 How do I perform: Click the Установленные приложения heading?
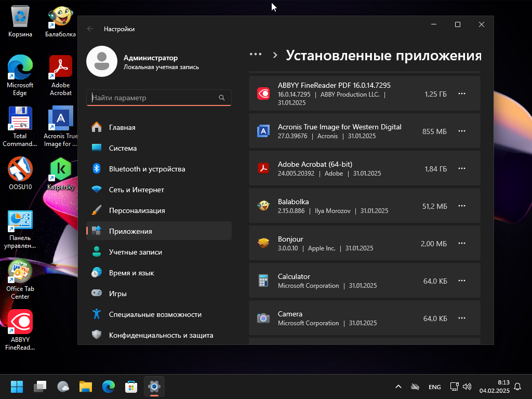pos(384,55)
